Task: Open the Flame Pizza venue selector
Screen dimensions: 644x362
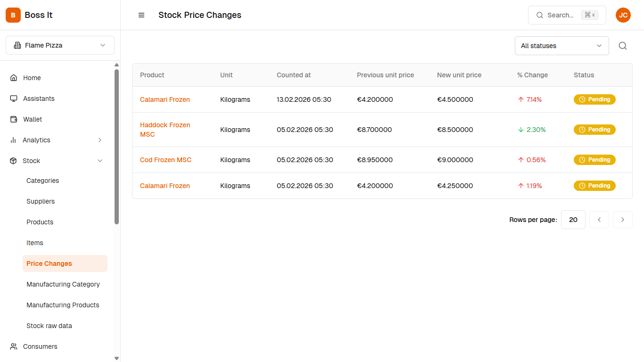Action: (60, 45)
